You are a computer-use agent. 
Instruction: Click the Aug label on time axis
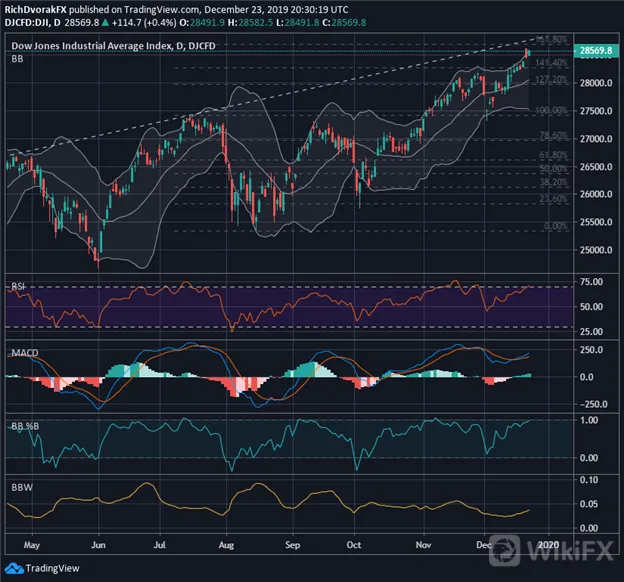226,545
